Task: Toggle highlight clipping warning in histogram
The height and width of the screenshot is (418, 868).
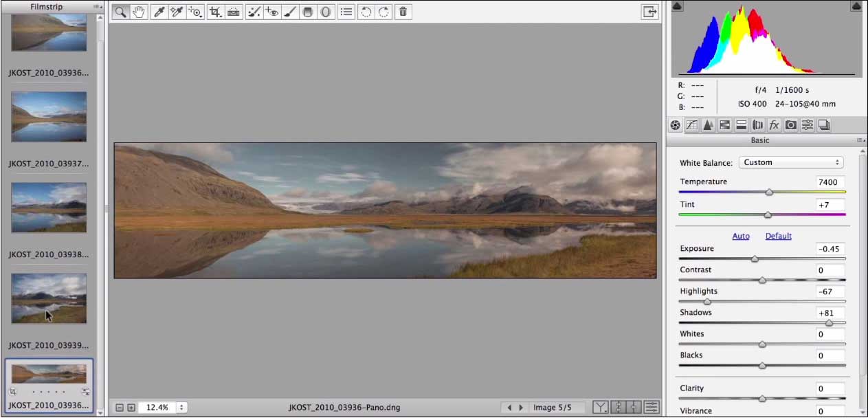Action: tap(856, 6)
